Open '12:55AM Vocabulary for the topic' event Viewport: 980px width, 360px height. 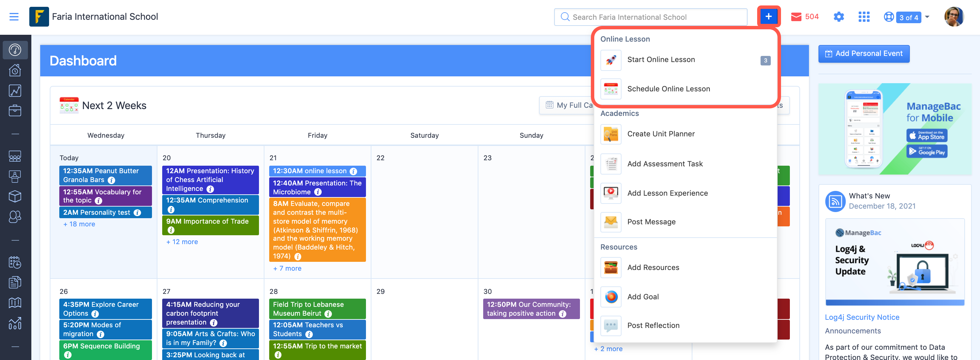pos(105,196)
